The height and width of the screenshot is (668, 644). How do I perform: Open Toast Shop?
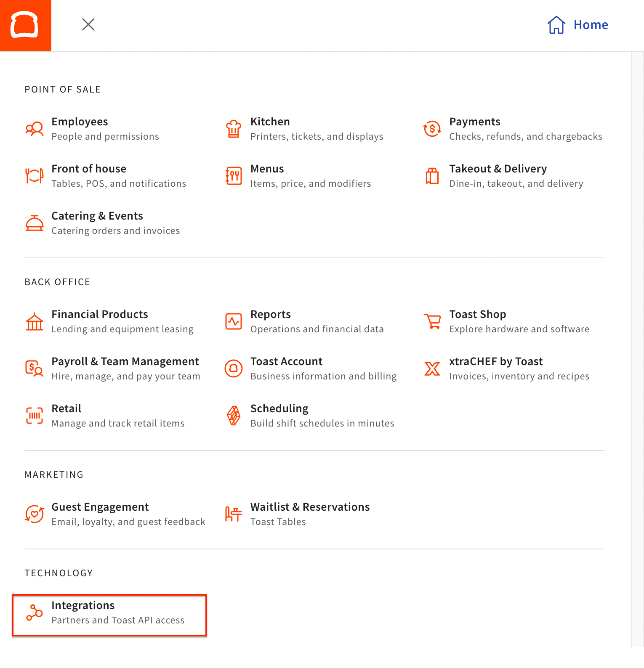click(478, 314)
